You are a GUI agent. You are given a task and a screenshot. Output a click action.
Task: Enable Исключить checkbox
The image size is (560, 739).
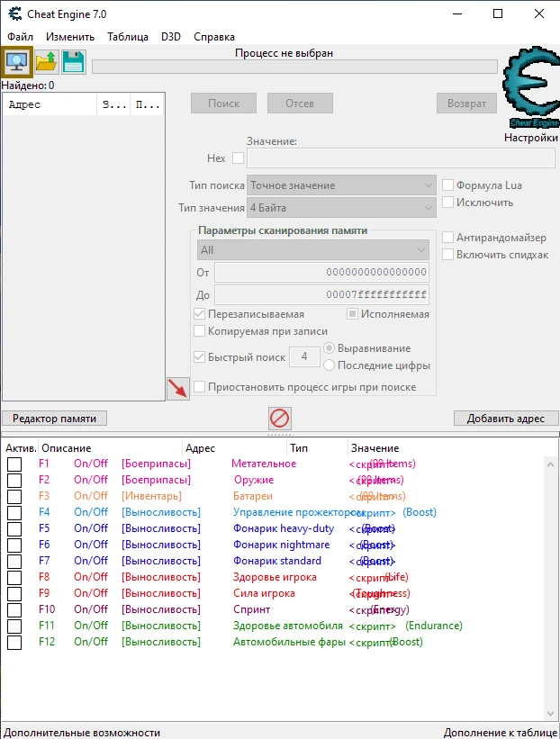(447, 203)
